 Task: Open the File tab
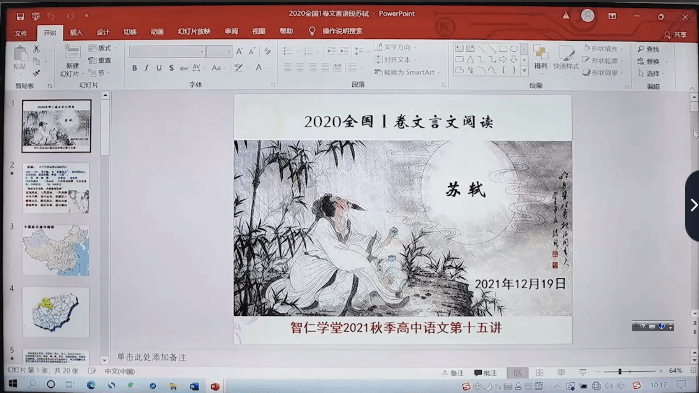[x=21, y=33]
